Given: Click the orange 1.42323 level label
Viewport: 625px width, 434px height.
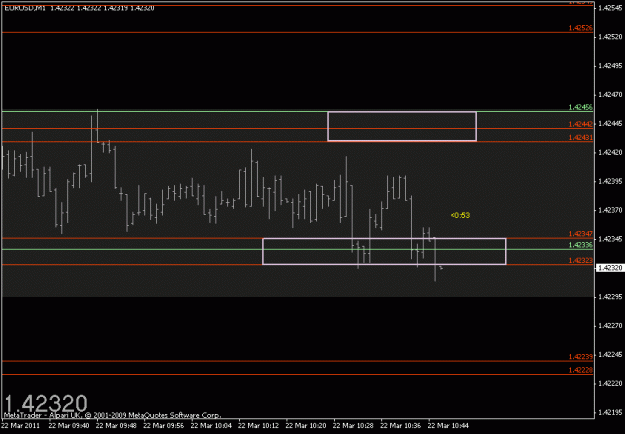Looking at the screenshot, I should click(x=580, y=260).
